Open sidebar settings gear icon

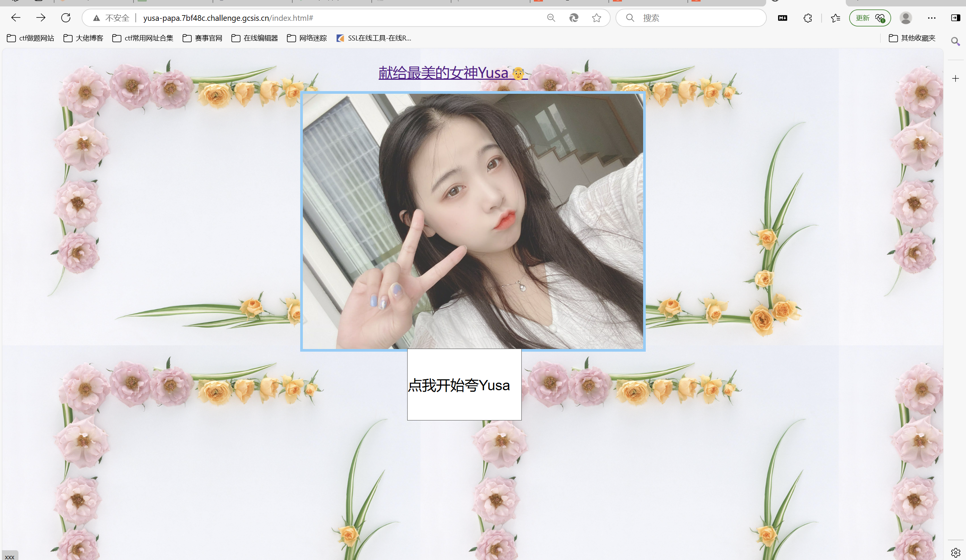tap(955, 553)
